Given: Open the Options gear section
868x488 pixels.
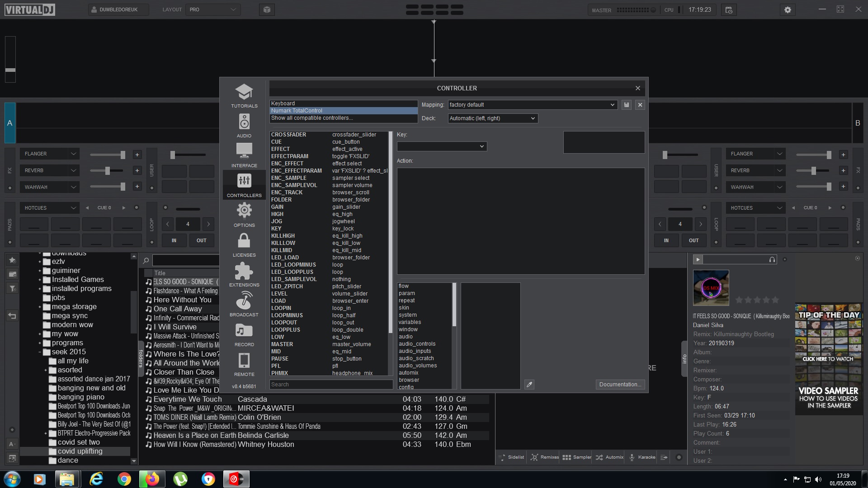Looking at the screenshot, I should 244,215.
